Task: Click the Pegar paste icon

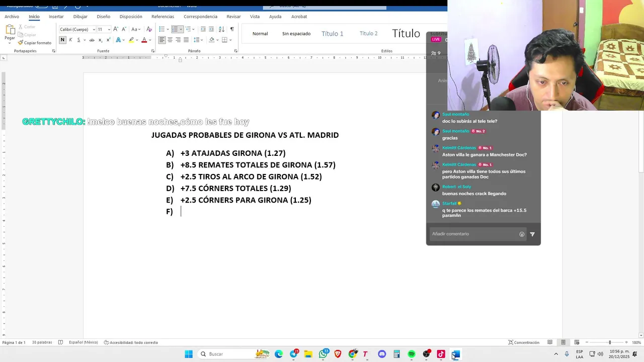Action: click(10, 29)
